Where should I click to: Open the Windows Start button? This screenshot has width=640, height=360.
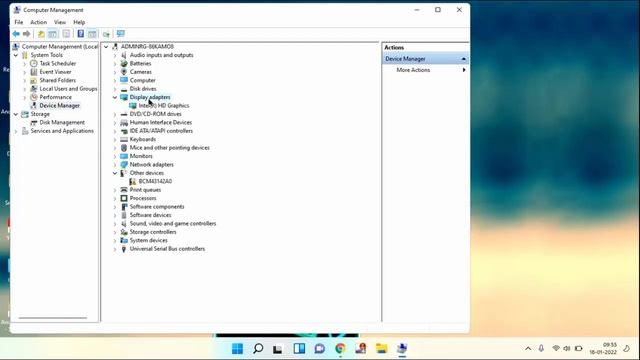coord(237,349)
